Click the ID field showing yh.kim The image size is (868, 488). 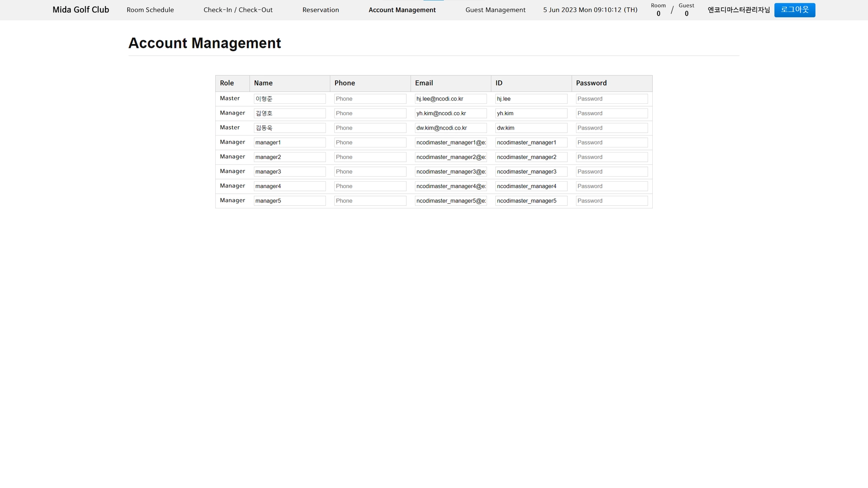531,114
